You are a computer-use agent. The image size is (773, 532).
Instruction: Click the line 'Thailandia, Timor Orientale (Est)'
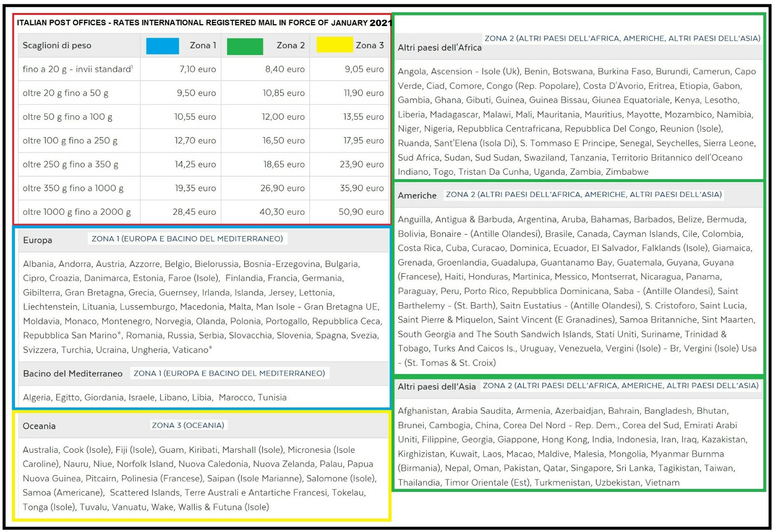[539, 482]
